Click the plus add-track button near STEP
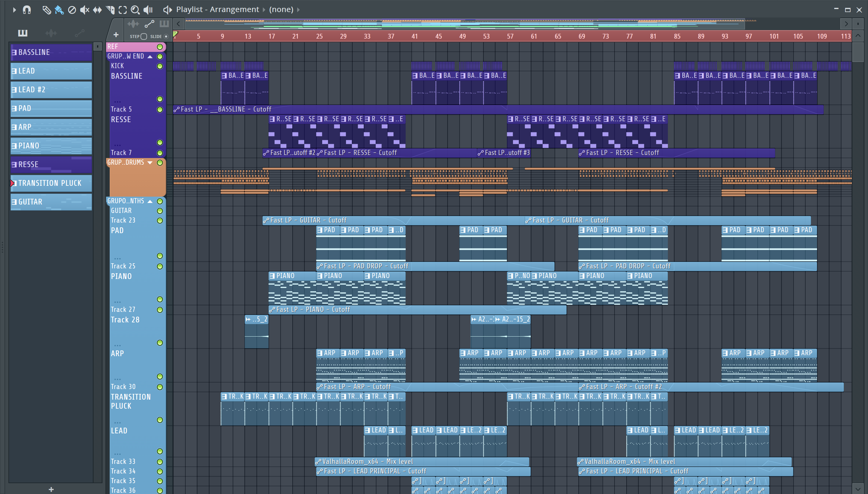The width and height of the screenshot is (868, 494). tap(116, 35)
